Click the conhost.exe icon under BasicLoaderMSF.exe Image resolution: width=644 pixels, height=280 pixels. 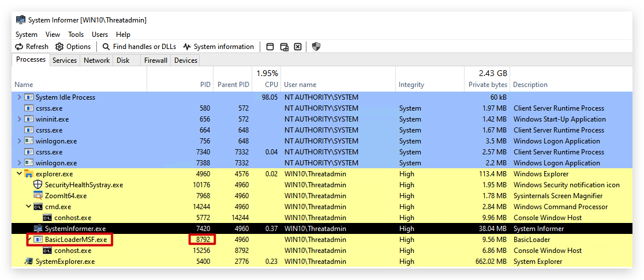[47, 251]
